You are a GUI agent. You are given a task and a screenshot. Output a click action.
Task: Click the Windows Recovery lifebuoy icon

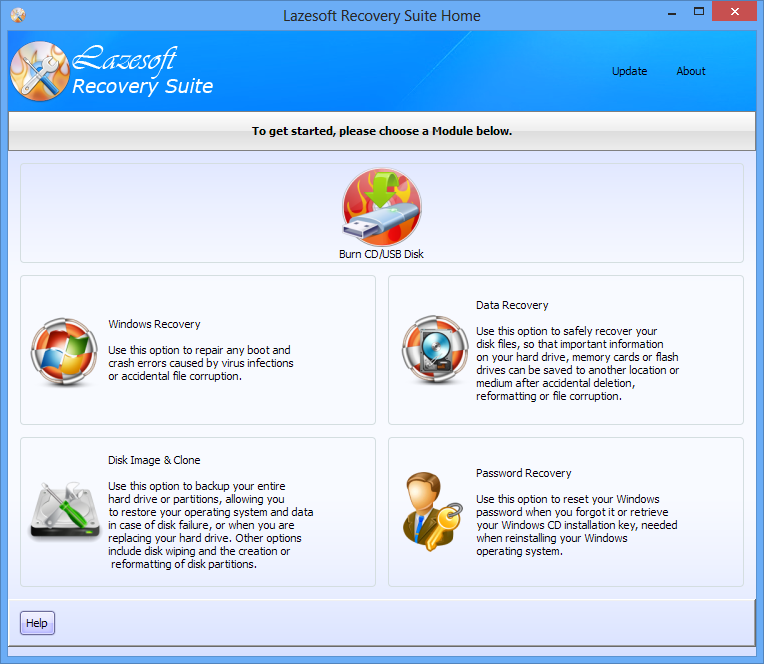[x=64, y=351]
